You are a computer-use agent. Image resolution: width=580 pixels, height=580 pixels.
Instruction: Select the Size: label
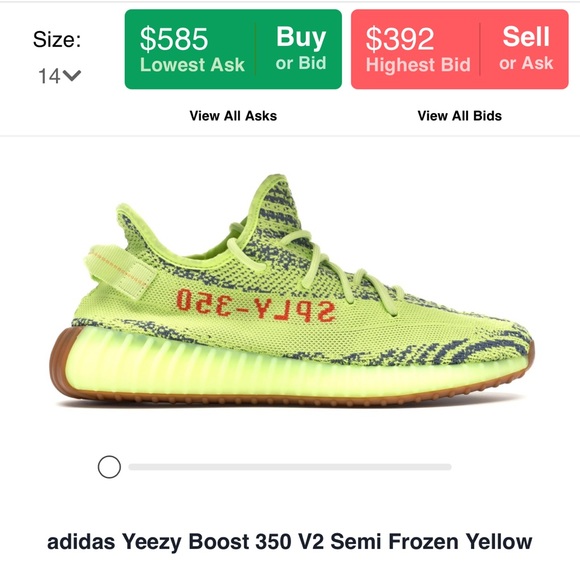pos(57,39)
